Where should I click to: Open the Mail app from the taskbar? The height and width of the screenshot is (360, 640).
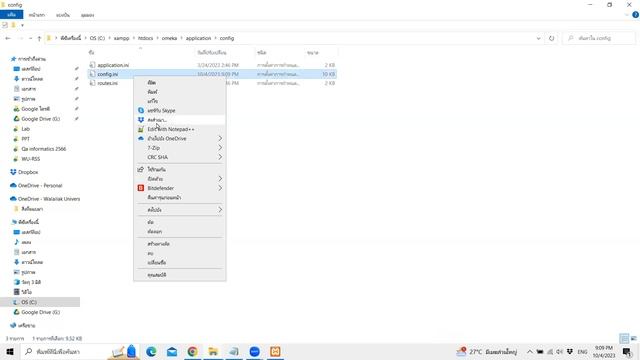(x=172, y=351)
